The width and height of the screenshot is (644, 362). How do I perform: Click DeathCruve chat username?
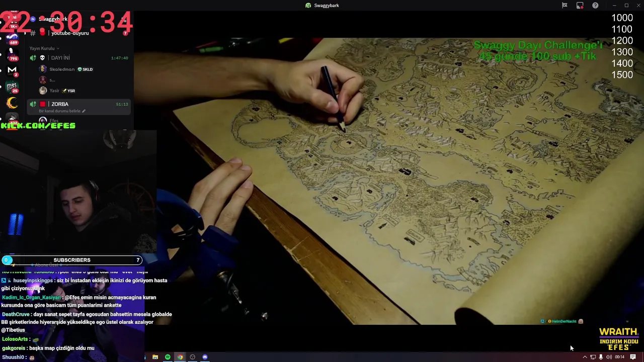pos(16,314)
